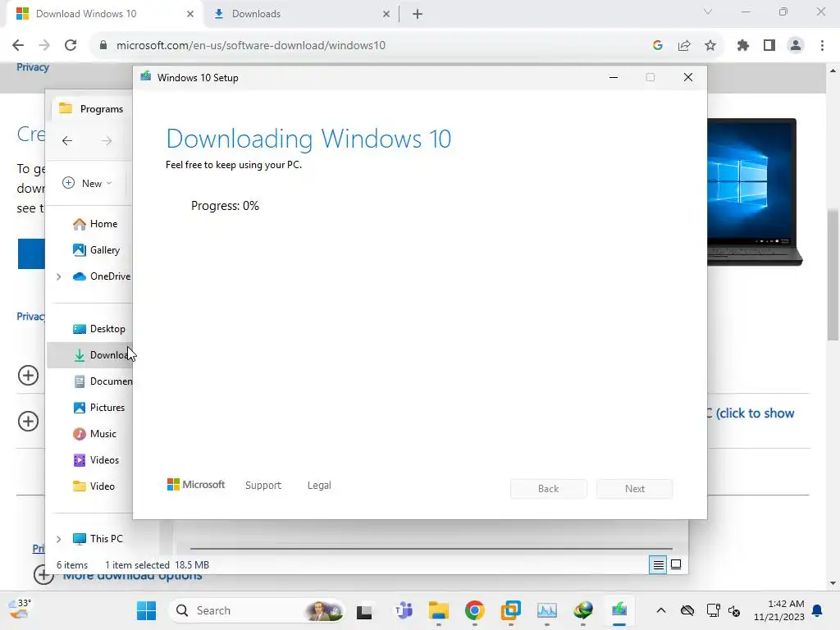View site information lock icon

[x=103, y=46]
